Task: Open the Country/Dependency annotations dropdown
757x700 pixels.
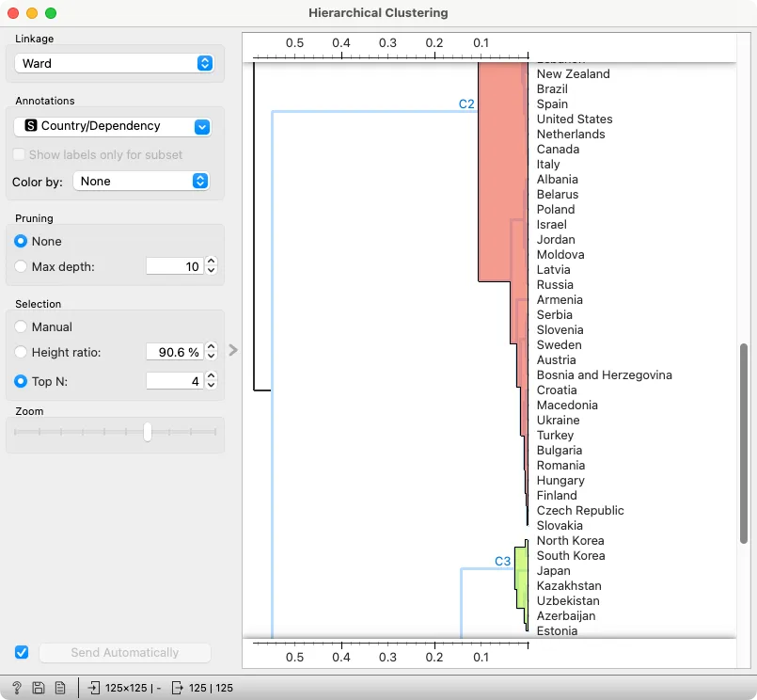Action: pos(113,126)
